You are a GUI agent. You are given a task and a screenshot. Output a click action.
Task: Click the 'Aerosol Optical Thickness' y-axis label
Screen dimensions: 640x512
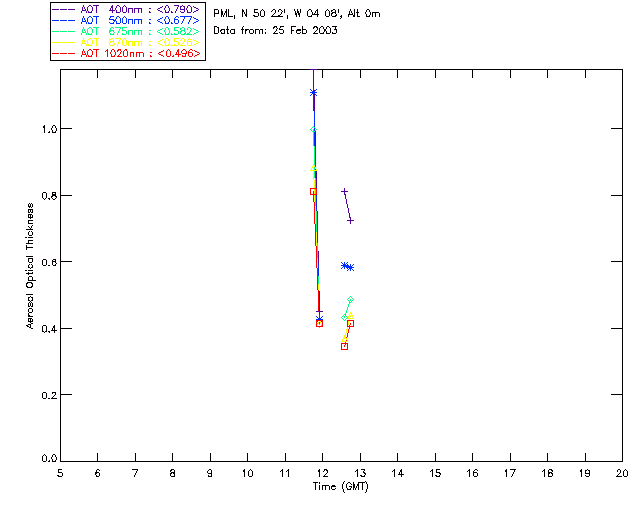click(30, 266)
